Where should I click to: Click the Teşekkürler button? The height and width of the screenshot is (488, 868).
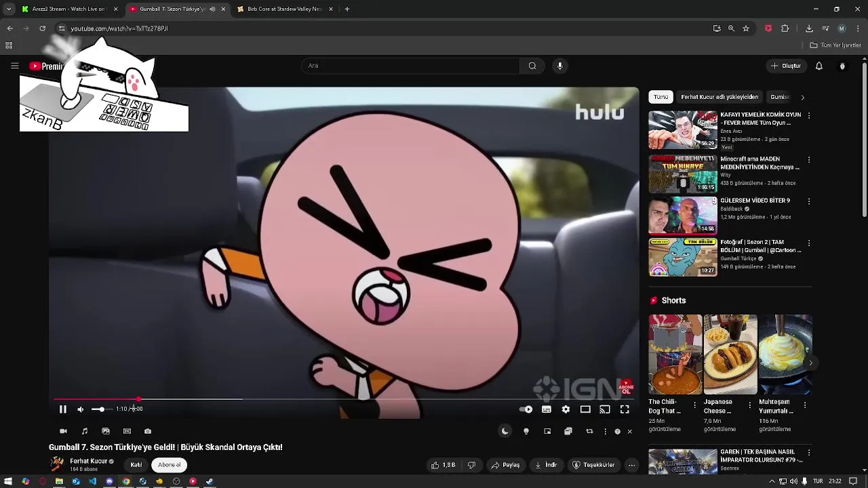[x=594, y=465]
